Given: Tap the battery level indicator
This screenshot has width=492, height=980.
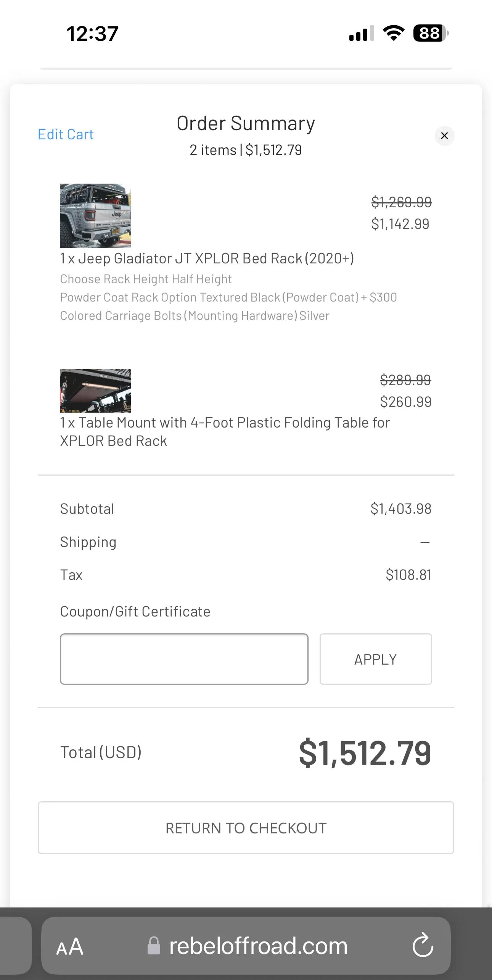Looking at the screenshot, I should coord(431,33).
